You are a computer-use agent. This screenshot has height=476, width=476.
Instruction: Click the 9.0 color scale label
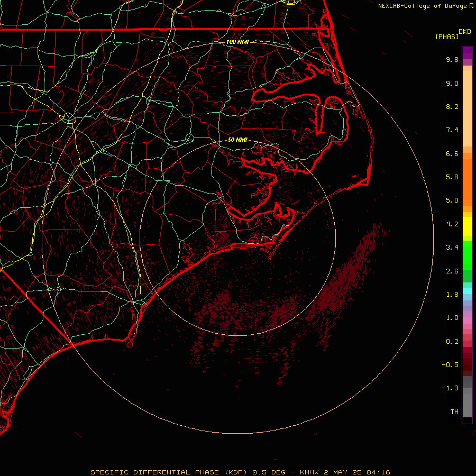coord(452,83)
